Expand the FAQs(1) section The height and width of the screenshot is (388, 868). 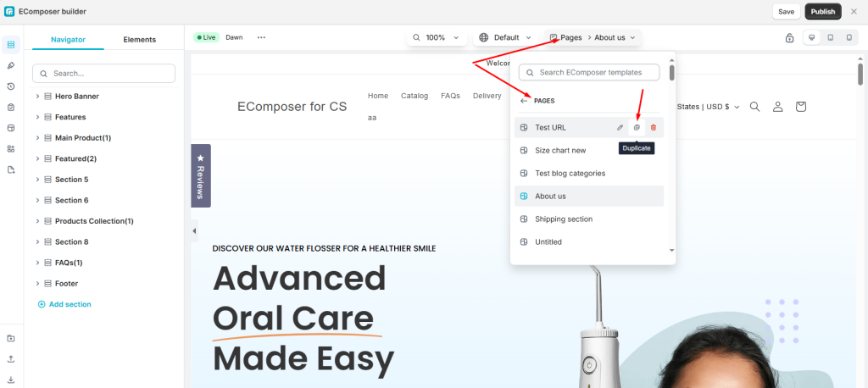click(x=37, y=263)
